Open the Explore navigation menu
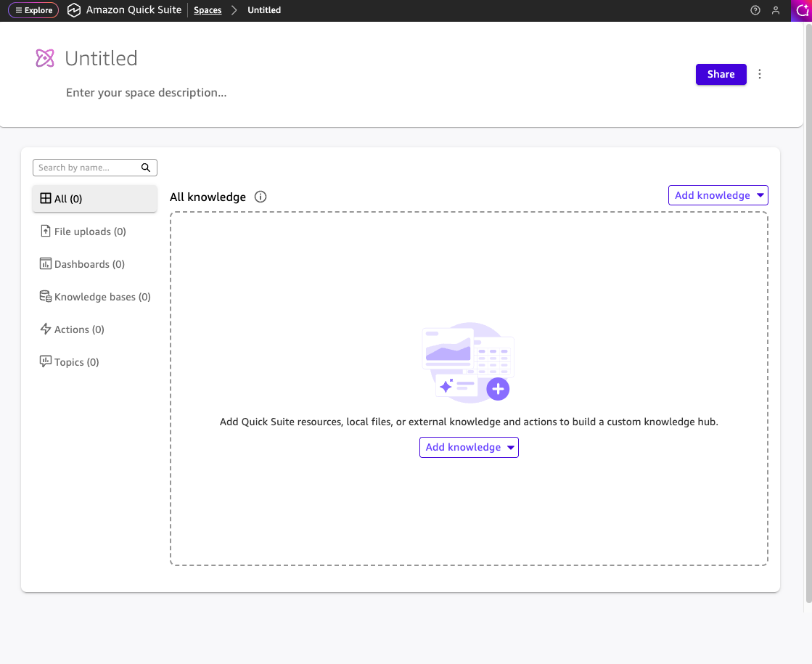This screenshot has height=664, width=812. point(33,10)
